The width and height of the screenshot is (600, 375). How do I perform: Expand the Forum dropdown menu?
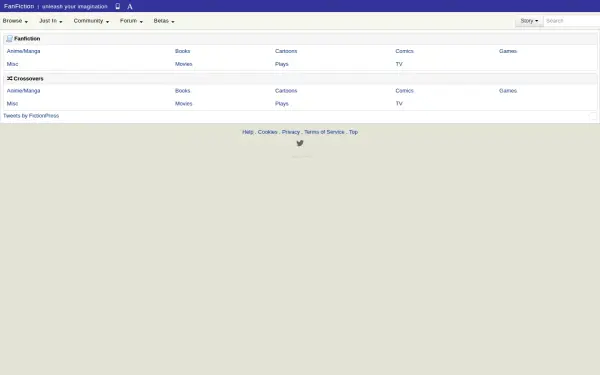coord(131,21)
